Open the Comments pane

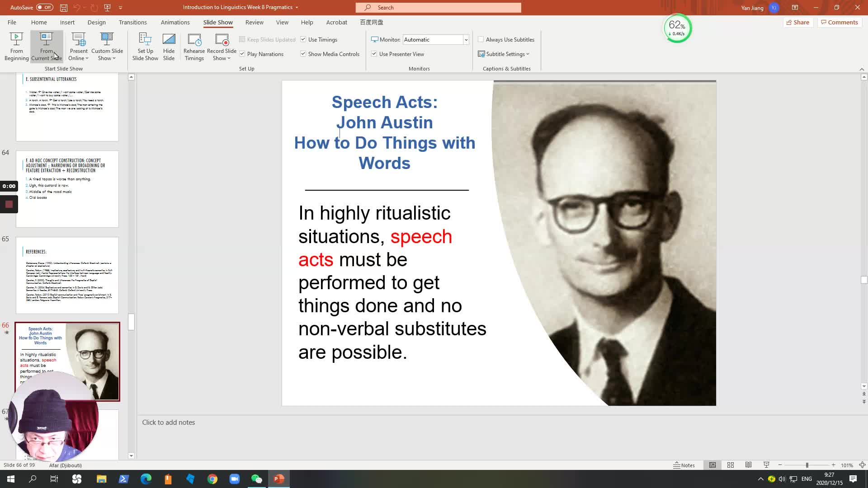840,22
